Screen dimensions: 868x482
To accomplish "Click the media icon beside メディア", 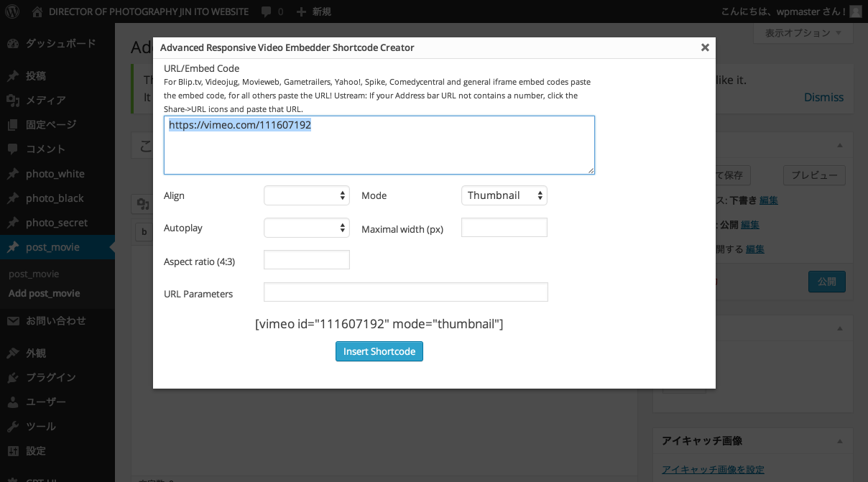I will tap(13, 100).
